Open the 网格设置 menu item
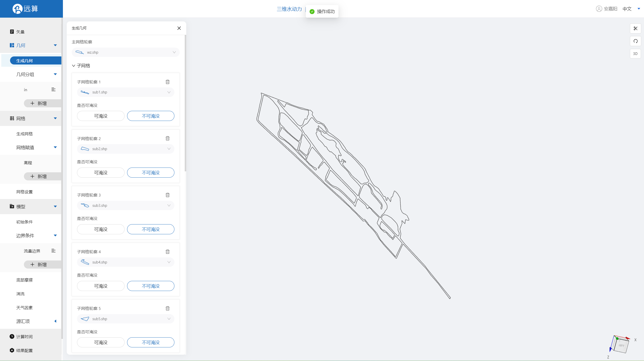This screenshot has height=361, width=644. pyautogui.click(x=24, y=192)
